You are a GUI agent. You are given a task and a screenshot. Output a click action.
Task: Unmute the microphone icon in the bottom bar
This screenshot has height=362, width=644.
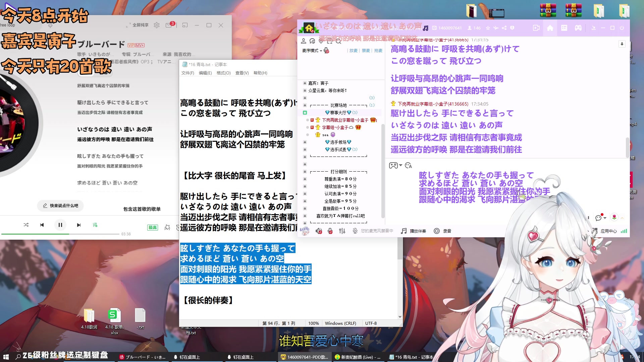(330, 231)
